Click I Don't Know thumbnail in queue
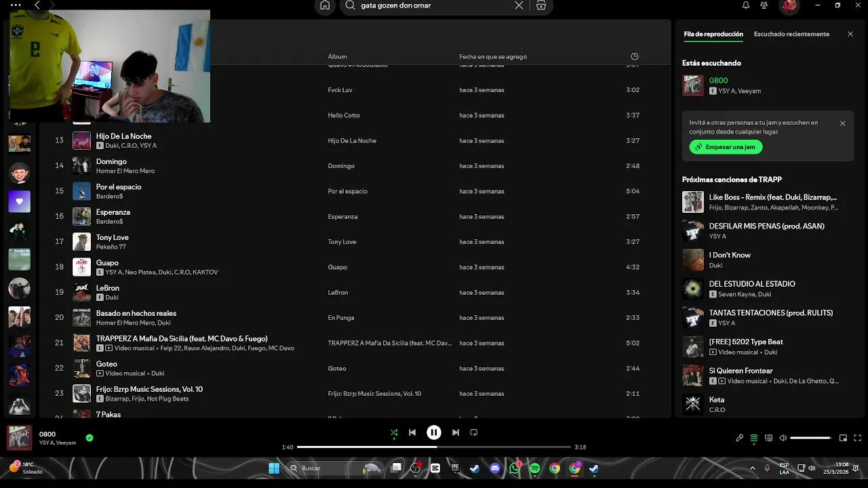This screenshot has height=488, width=868. point(693,260)
